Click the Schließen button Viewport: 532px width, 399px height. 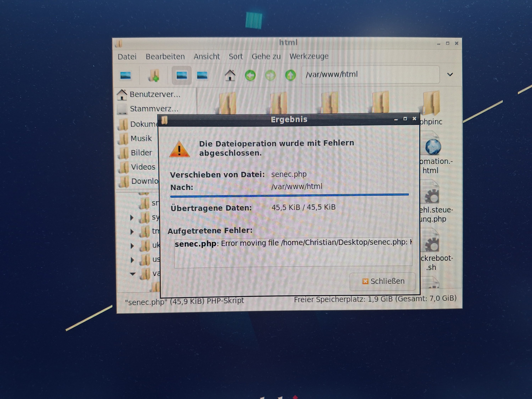tap(383, 281)
